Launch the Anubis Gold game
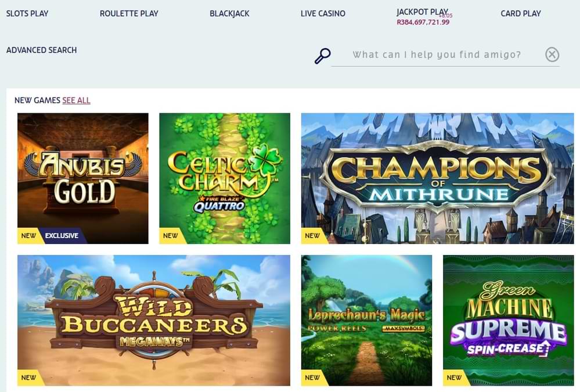 [83, 178]
